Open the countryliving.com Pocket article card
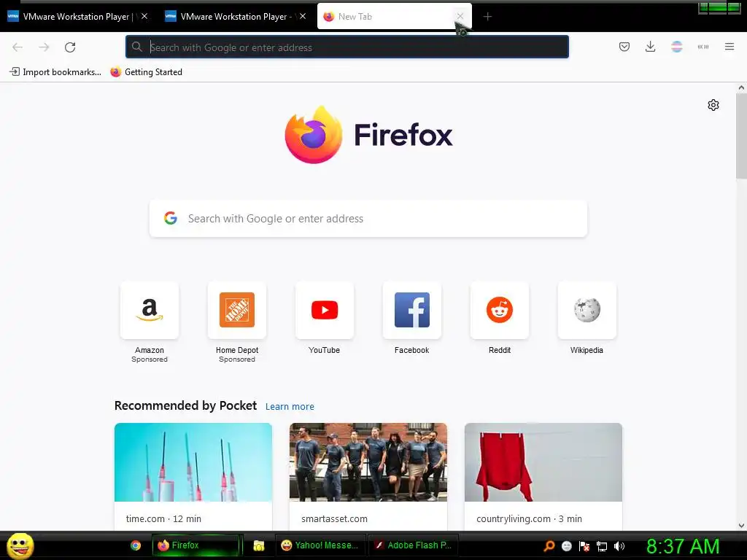Viewport: 747px width, 560px height. tap(543, 476)
